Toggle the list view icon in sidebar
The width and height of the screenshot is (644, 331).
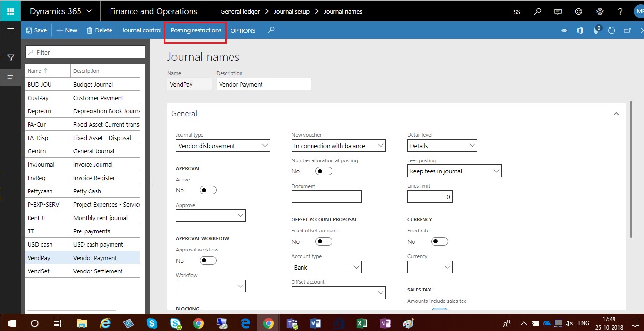[10, 77]
